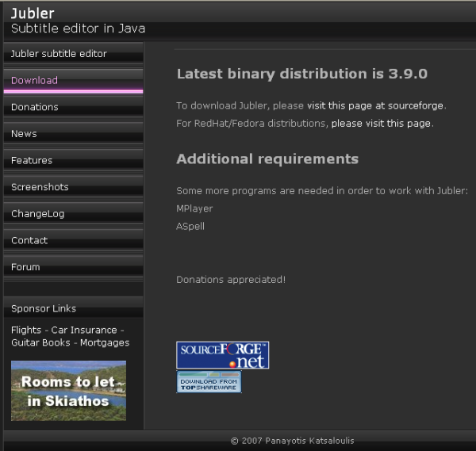Click the Mortgages sponsor link
Viewport: 476px width, 451px height.
pos(105,342)
